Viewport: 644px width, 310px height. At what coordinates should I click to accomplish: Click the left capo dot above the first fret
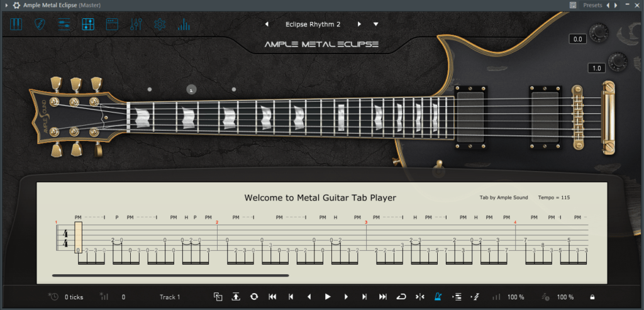pyautogui.click(x=150, y=89)
